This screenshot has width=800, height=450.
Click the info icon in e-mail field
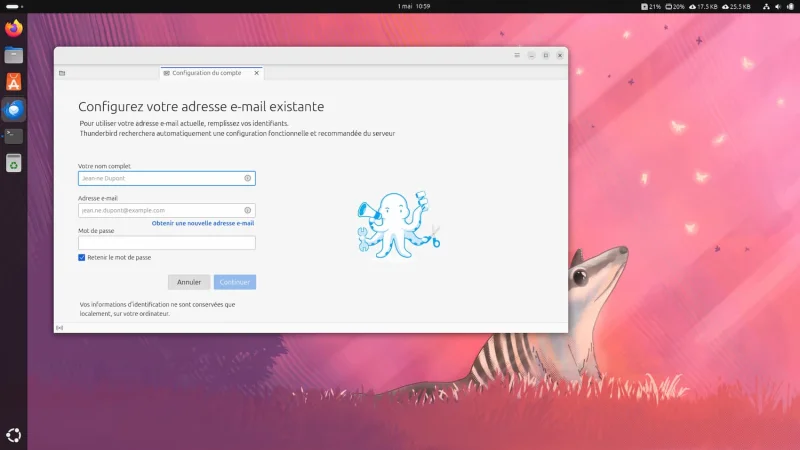(x=247, y=210)
